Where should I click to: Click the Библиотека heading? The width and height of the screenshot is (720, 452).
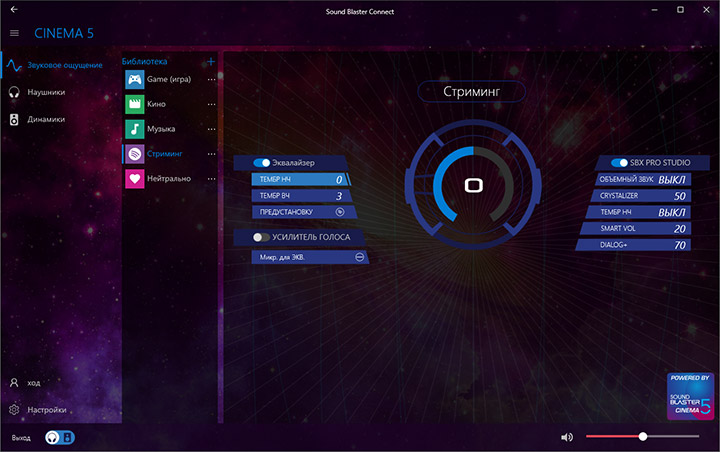144,62
